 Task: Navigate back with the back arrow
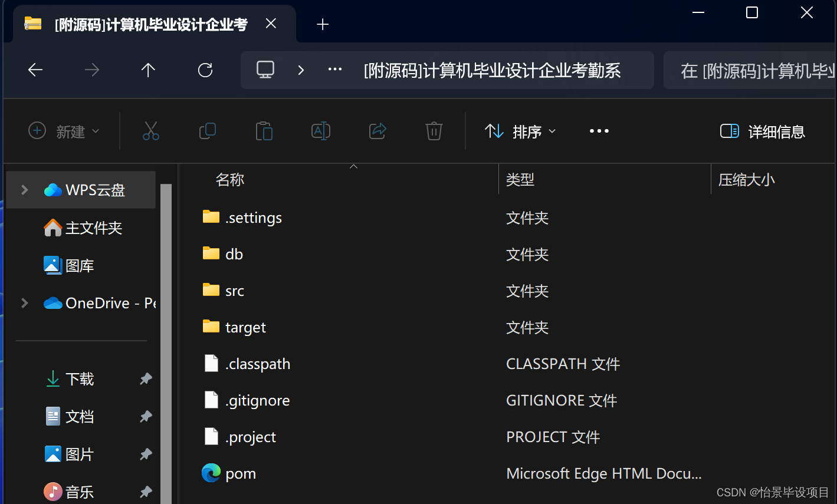[35, 70]
